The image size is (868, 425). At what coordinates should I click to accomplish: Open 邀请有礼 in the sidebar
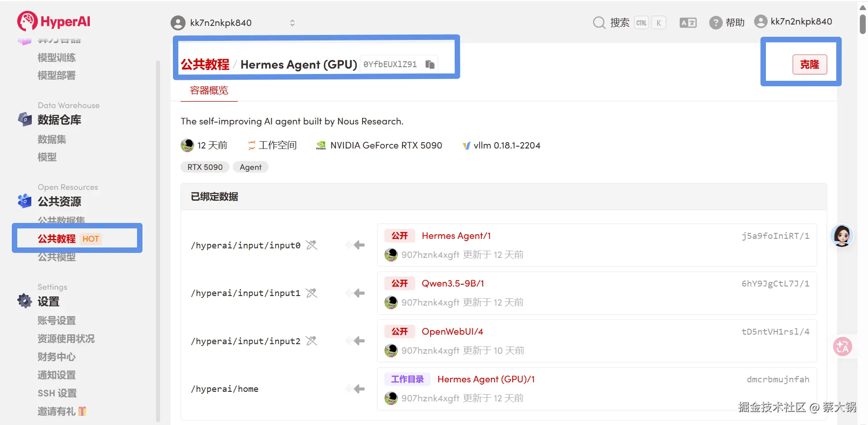pyautogui.click(x=62, y=411)
